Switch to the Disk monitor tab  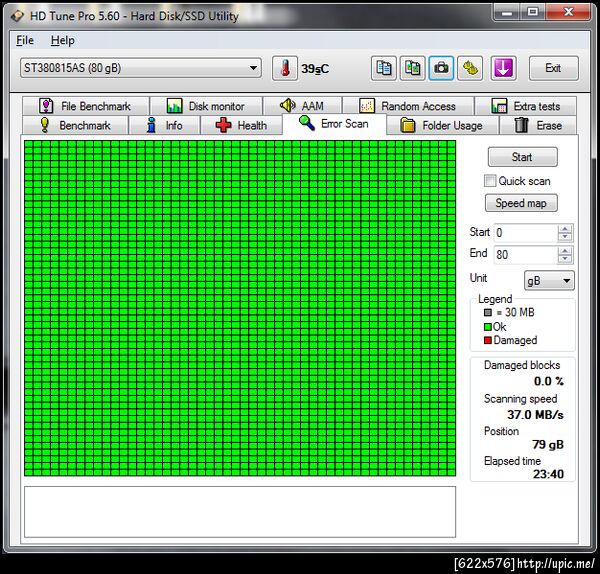[x=206, y=106]
